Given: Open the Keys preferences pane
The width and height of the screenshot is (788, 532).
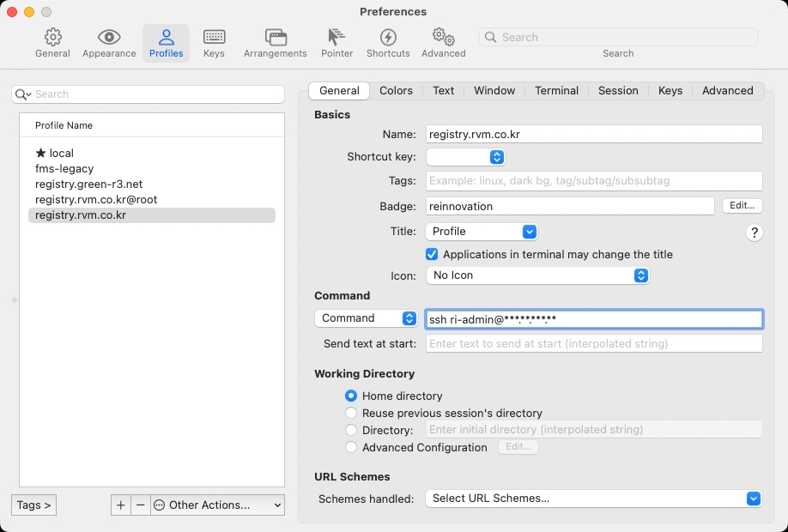Looking at the screenshot, I should click(x=214, y=43).
